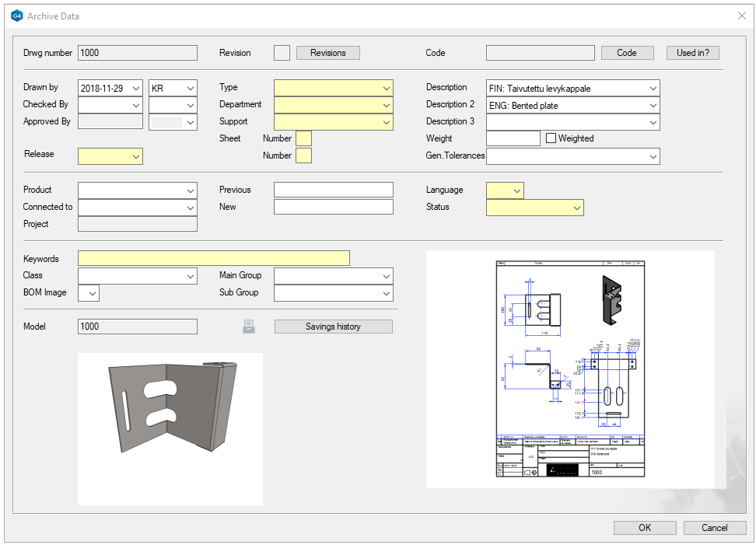
Task: Open the Drawn by date picker
Action: pyautogui.click(x=136, y=89)
